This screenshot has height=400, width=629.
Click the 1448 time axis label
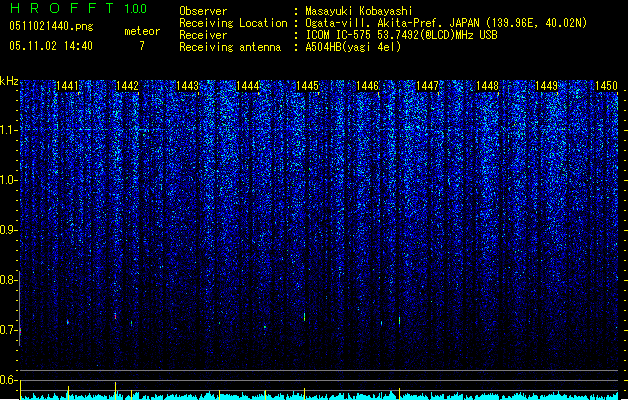point(487,86)
